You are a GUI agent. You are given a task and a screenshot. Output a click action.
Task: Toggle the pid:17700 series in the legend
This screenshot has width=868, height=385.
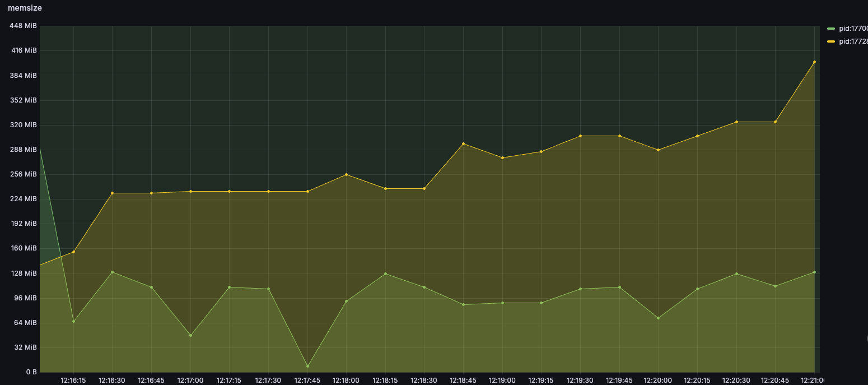(853, 28)
